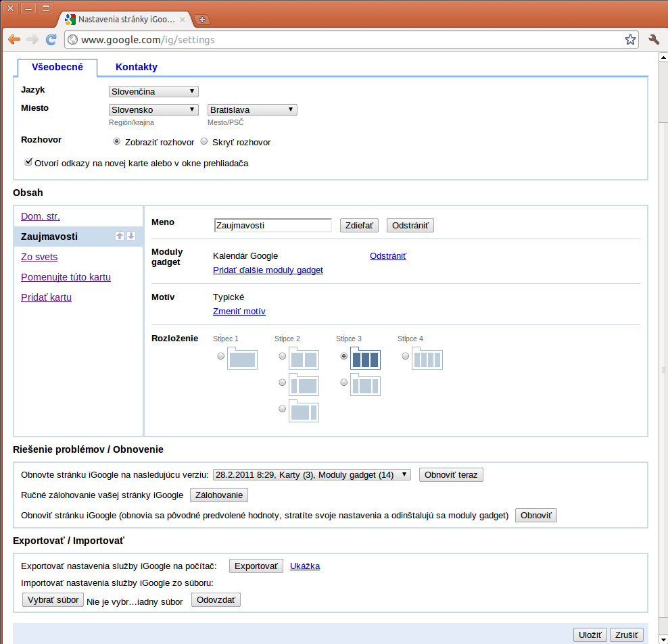Click the window minimize button
Viewport: 668px width, 644px height.
coord(28,8)
